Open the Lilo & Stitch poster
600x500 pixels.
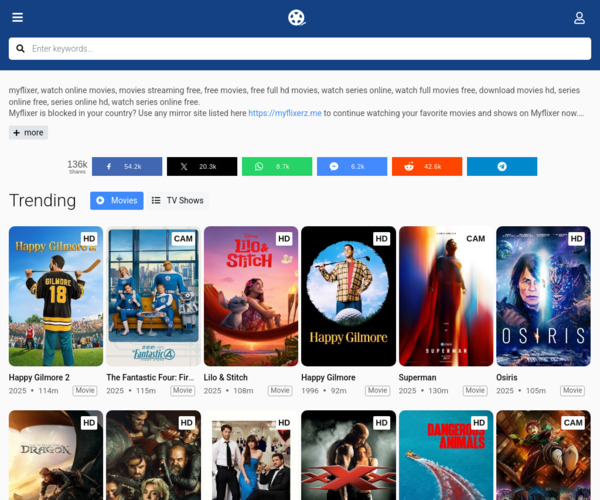click(251, 296)
